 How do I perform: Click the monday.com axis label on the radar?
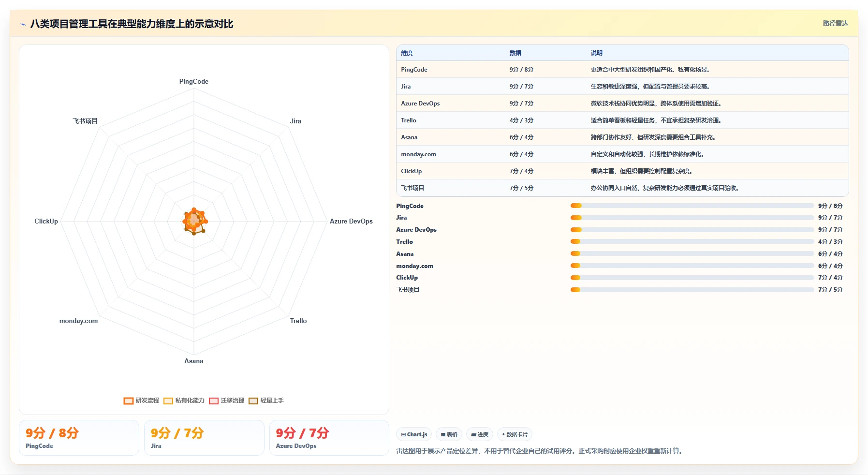pyautogui.click(x=78, y=321)
